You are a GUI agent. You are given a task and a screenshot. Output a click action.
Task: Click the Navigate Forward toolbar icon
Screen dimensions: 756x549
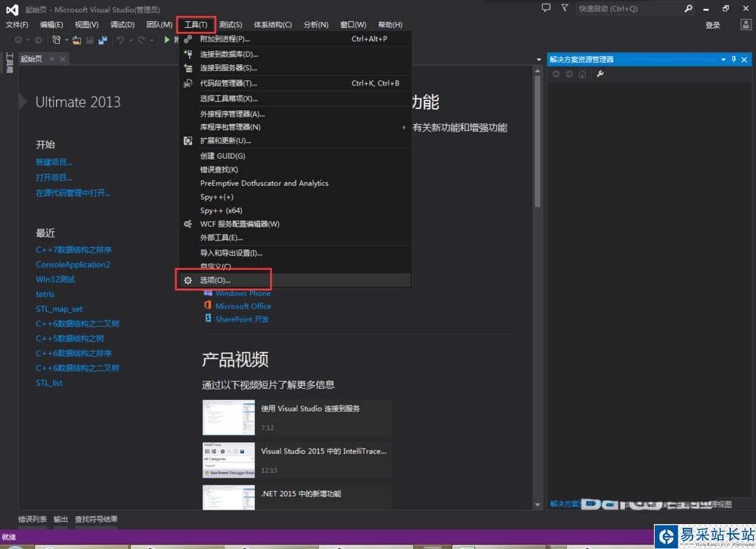[x=38, y=40]
